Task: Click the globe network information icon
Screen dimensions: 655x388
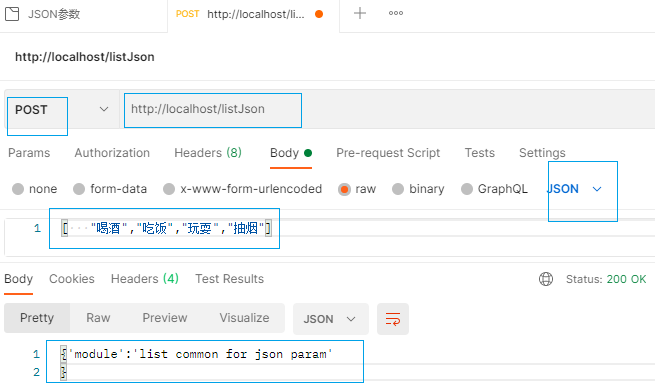Action: coord(546,279)
